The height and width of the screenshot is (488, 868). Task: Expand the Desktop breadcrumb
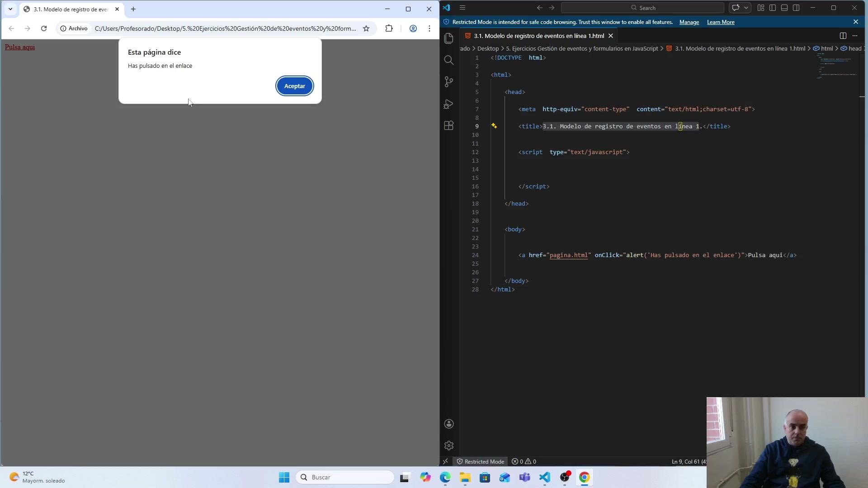pyautogui.click(x=488, y=48)
